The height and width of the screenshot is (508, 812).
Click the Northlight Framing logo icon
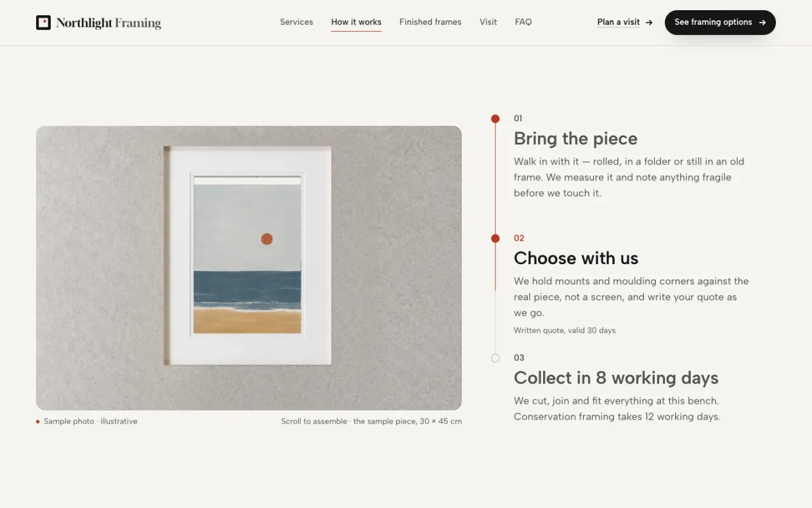[43, 23]
